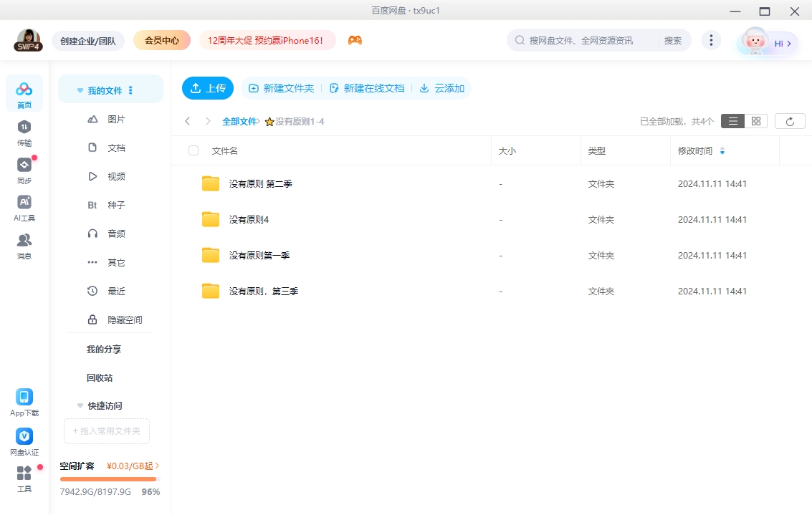Click the search box to search files
Screen dimensions: 812x515
(581, 40)
